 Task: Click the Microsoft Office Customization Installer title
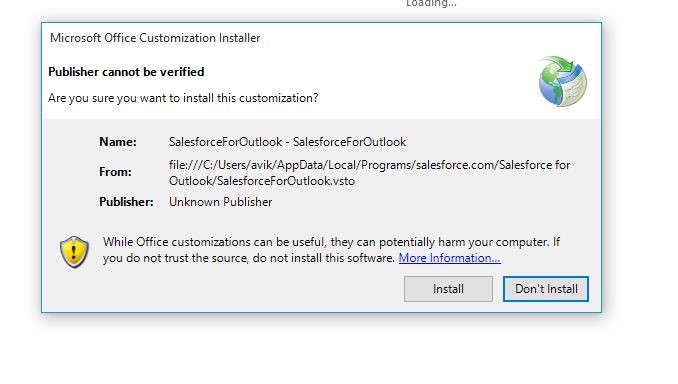pyautogui.click(x=155, y=38)
